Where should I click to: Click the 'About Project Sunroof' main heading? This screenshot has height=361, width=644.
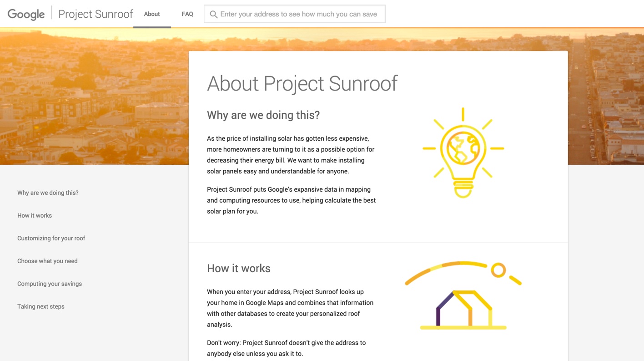pos(302,83)
